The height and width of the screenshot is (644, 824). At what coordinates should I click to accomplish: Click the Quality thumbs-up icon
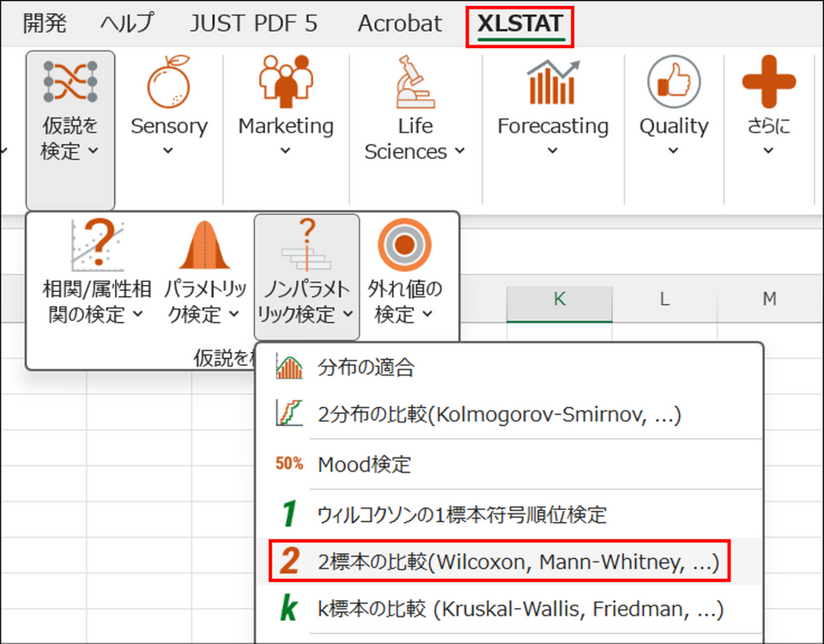(673, 83)
